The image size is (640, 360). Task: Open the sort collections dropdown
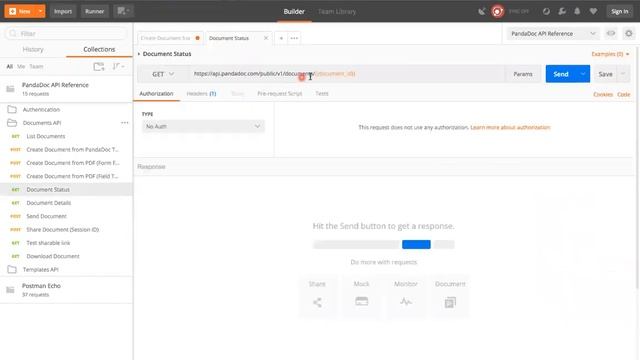pyautogui.click(x=118, y=67)
